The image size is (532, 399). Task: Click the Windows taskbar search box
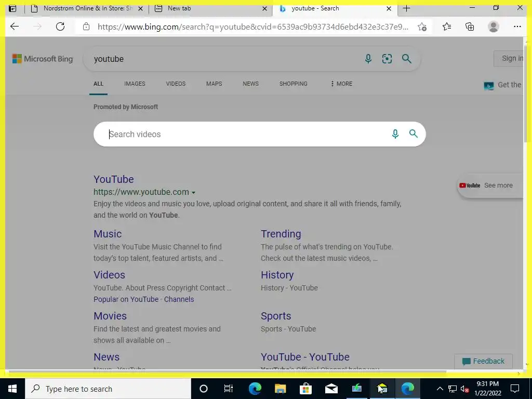[x=108, y=389]
